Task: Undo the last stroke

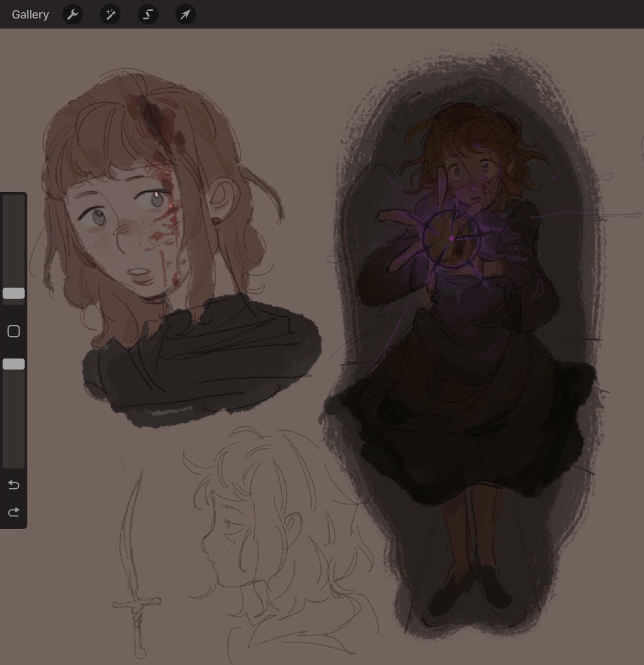Action: [14, 485]
